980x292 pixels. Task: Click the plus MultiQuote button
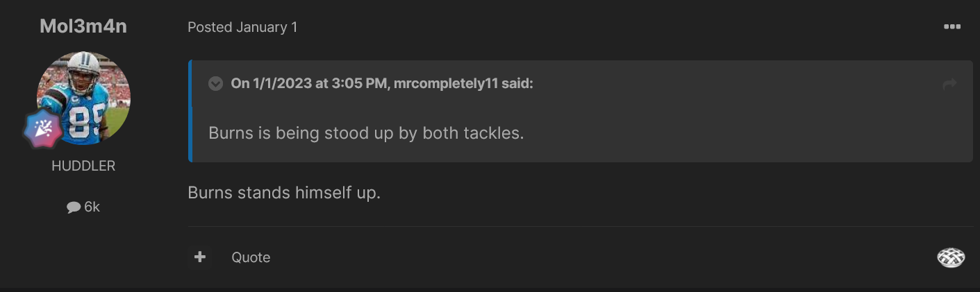200,257
